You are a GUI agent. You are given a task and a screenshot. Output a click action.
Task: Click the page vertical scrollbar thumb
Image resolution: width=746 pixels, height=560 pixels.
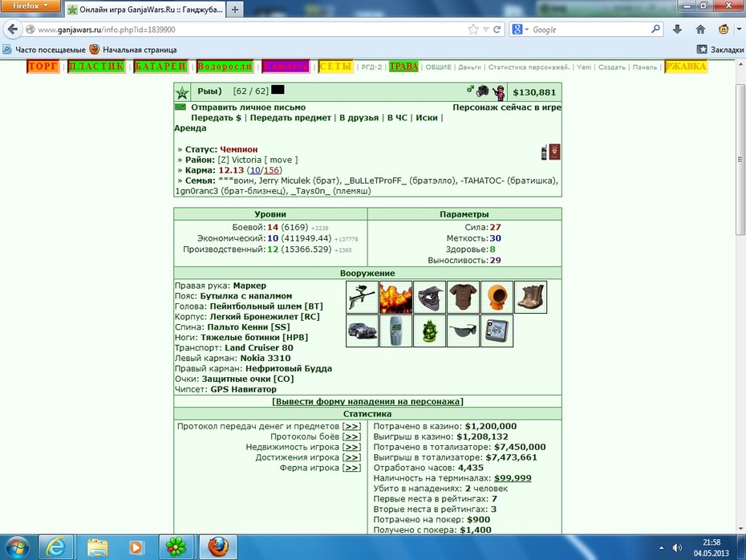coord(740,160)
